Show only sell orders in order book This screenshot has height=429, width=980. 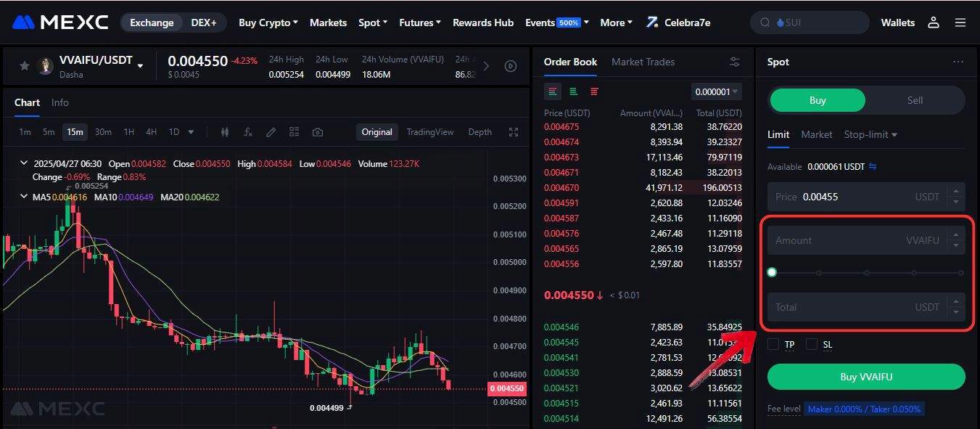coord(595,91)
